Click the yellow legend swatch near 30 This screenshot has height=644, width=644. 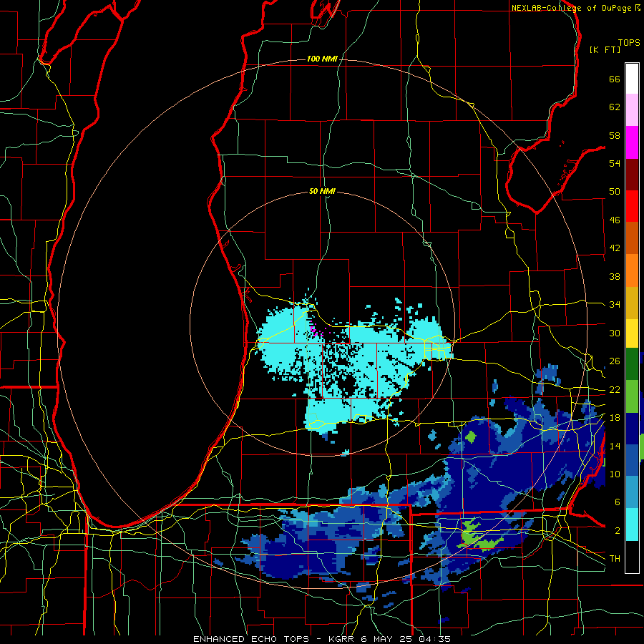(632, 333)
